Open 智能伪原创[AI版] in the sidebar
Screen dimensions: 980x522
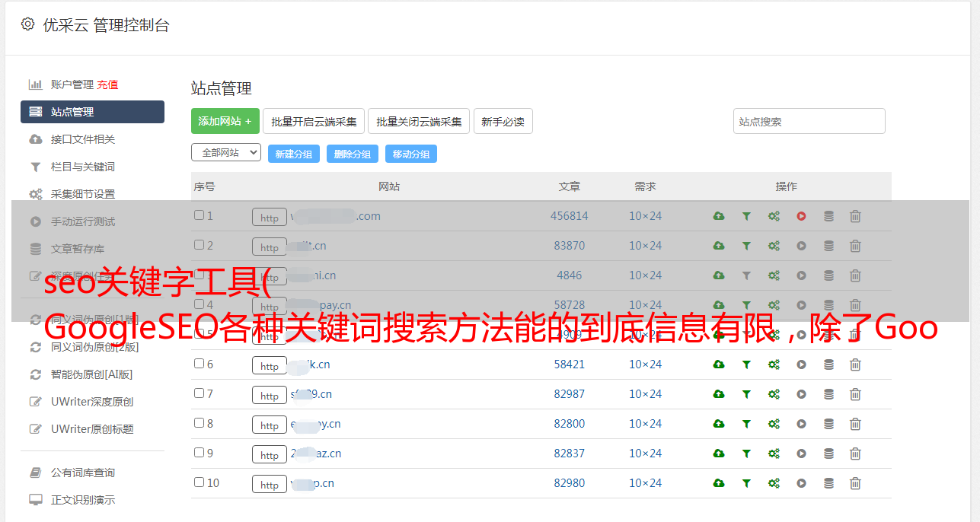(x=91, y=374)
